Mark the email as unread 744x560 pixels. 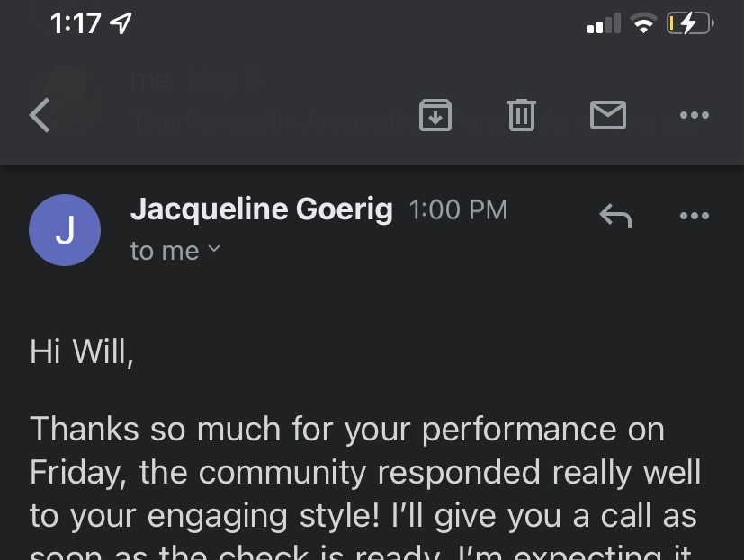tap(608, 114)
